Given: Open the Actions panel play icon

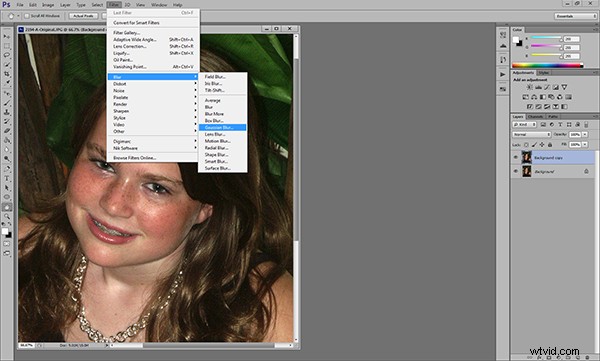Looking at the screenshot, I should [x=503, y=74].
